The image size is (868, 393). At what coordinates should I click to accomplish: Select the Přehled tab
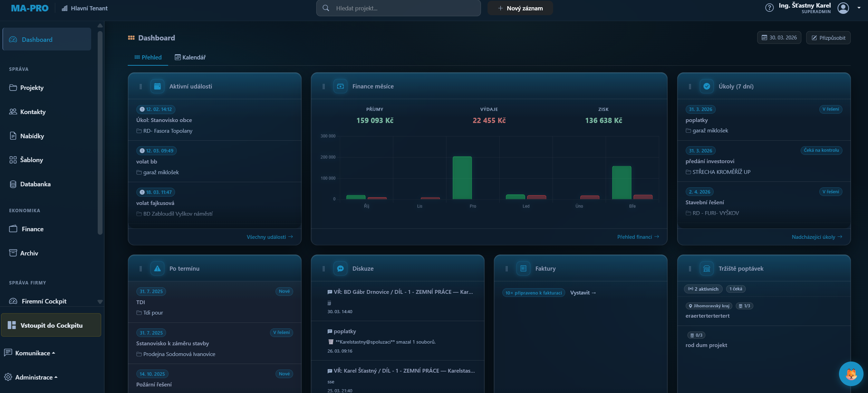(x=148, y=57)
